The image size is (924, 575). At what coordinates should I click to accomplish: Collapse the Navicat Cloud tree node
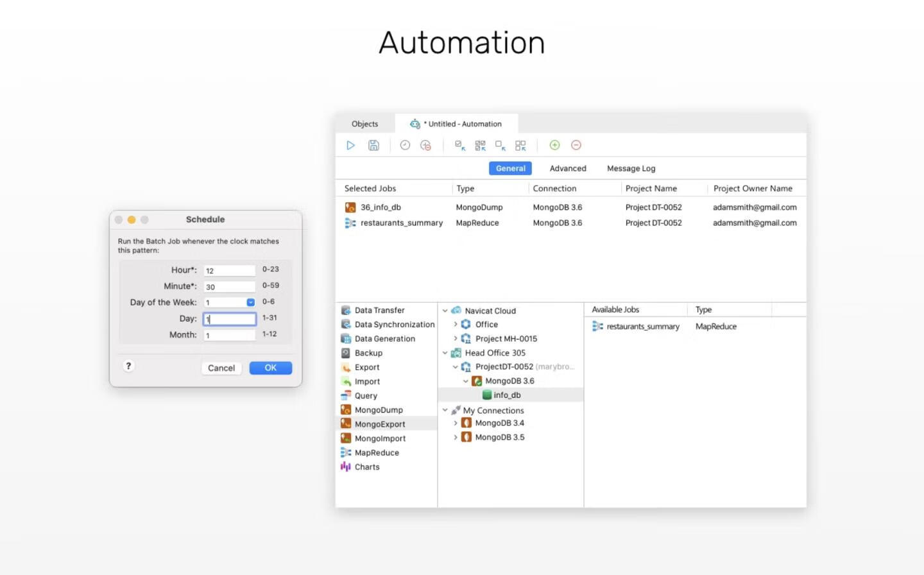pyautogui.click(x=445, y=311)
